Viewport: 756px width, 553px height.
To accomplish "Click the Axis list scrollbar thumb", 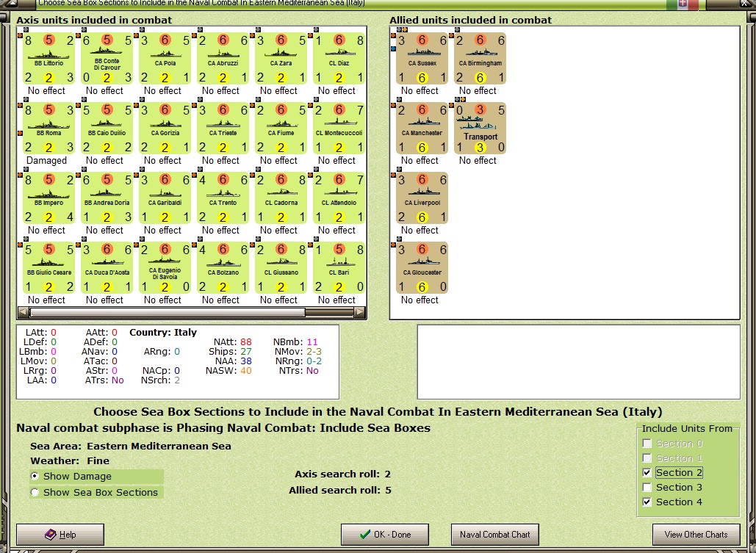I will [x=167, y=312].
